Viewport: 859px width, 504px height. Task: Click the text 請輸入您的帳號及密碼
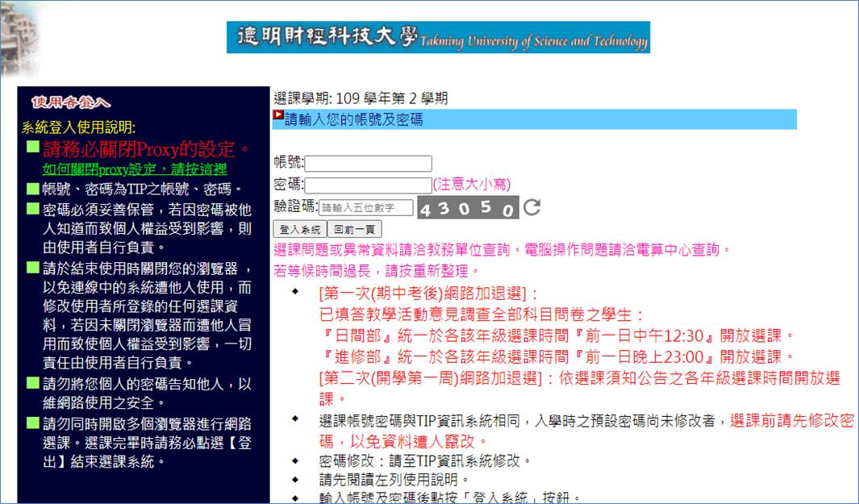click(x=354, y=119)
